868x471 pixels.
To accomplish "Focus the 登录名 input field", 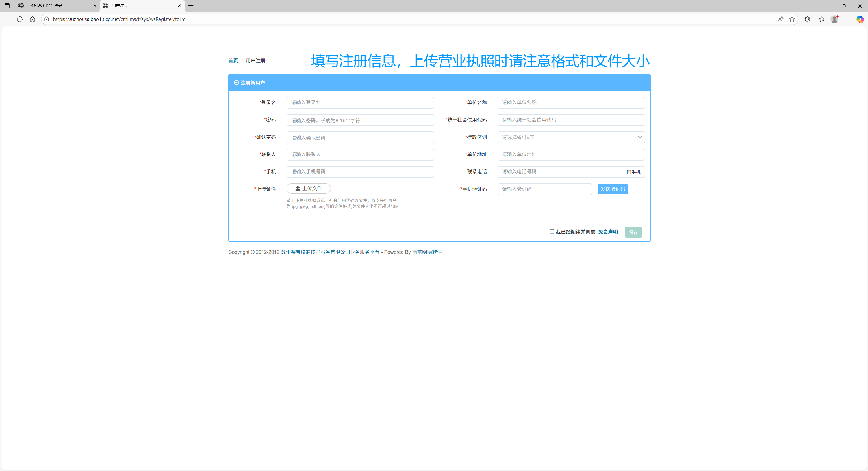I will click(x=360, y=103).
